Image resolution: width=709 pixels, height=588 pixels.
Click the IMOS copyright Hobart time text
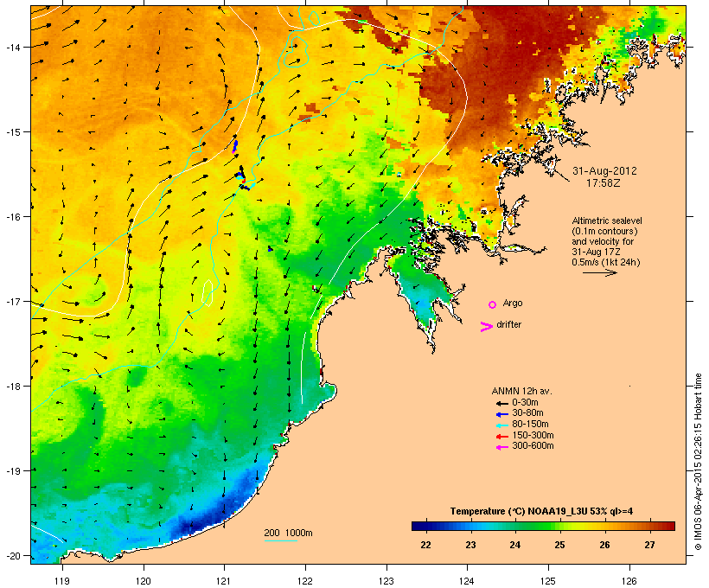(x=698, y=462)
